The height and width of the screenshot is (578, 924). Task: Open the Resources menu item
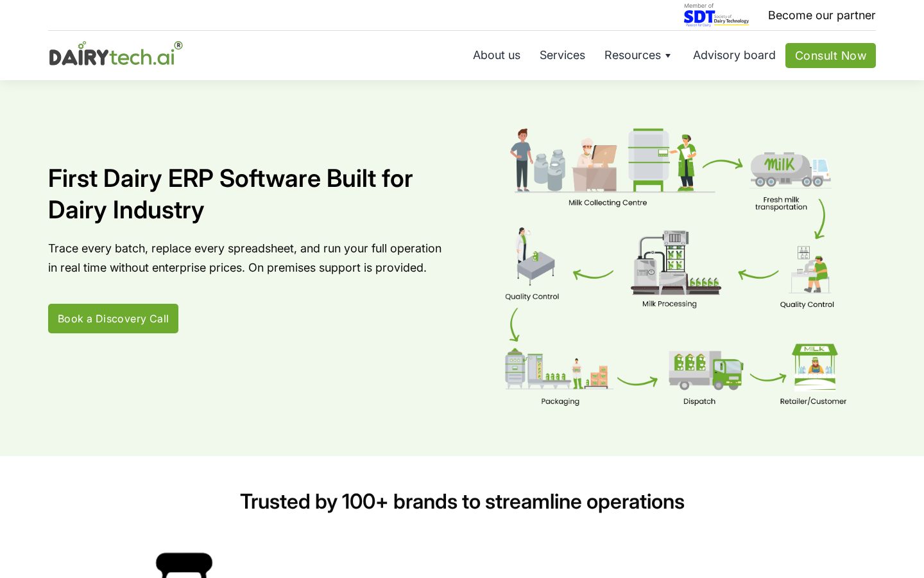pyautogui.click(x=633, y=55)
